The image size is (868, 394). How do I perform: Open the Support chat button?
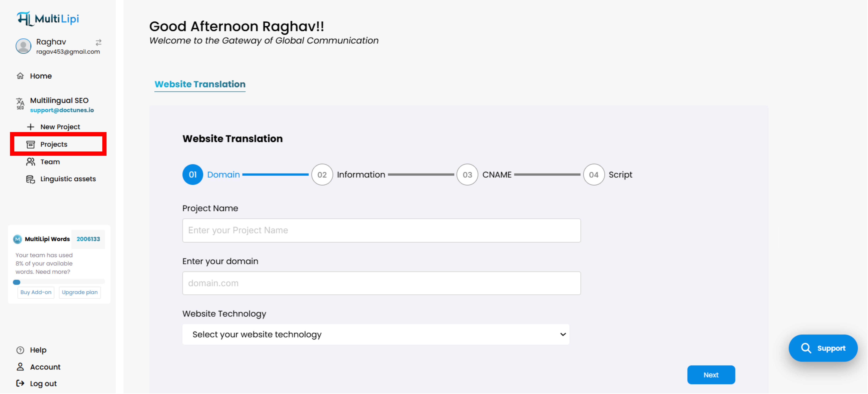tap(823, 348)
